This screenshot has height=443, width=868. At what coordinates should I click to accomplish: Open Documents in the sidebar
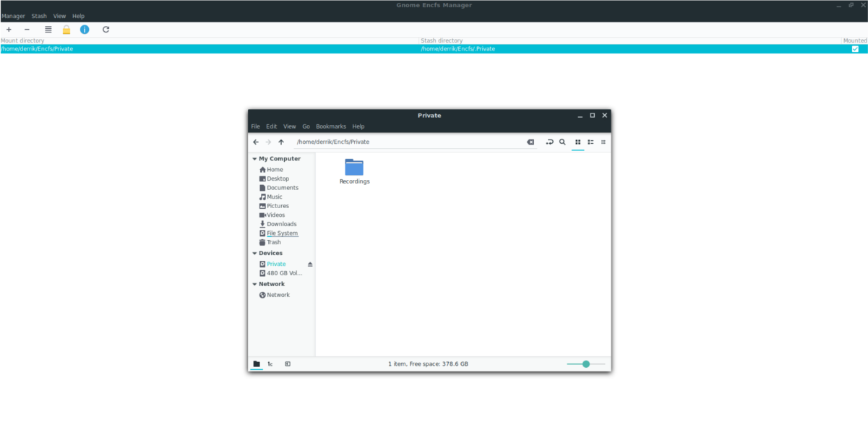(x=283, y=188)
